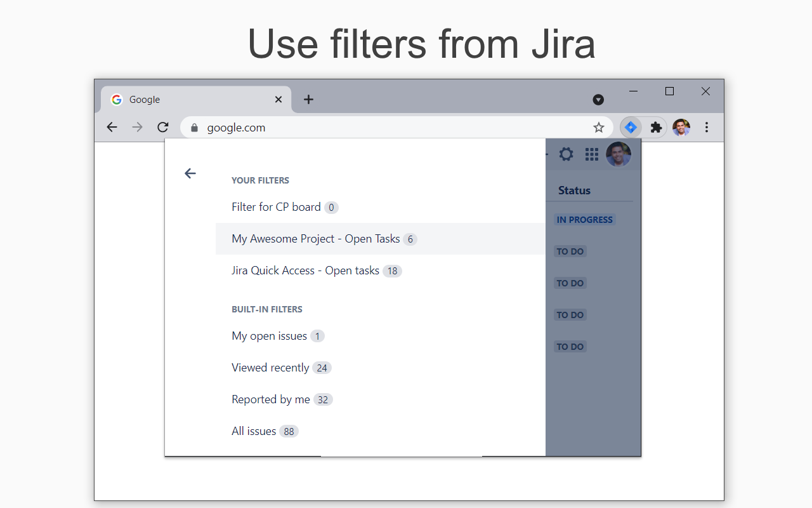Click the IN PROGRESS status badge
The height and width of the screenshot is (508, 812).
585,220
